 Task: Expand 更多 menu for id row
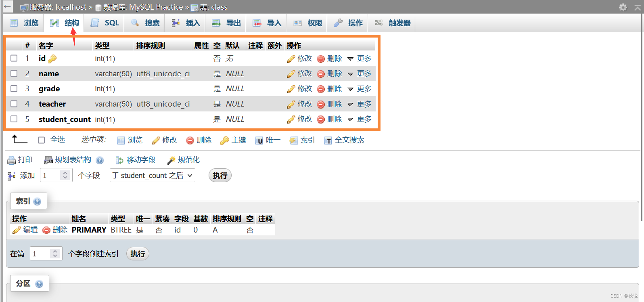tap(360, 59)
